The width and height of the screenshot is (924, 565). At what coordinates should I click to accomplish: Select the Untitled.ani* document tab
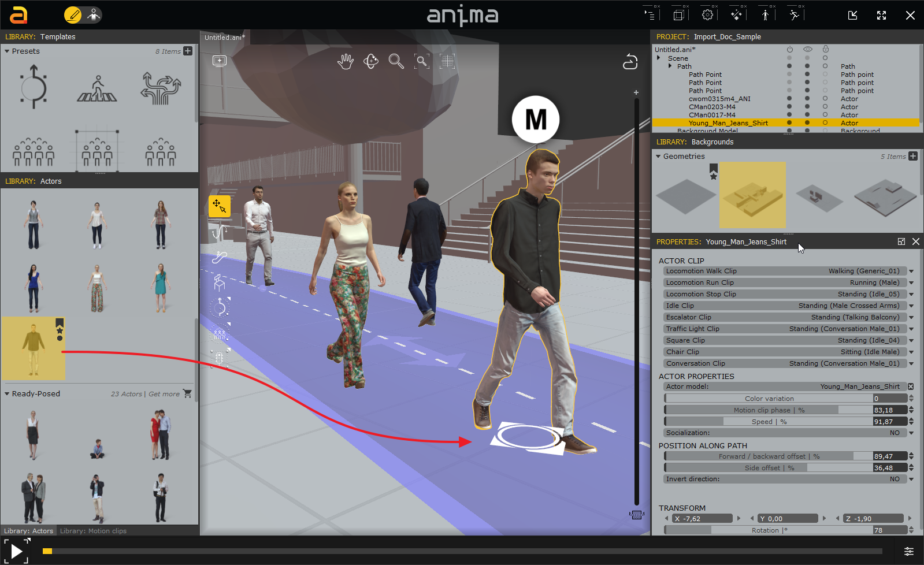[x=225, y=38]
